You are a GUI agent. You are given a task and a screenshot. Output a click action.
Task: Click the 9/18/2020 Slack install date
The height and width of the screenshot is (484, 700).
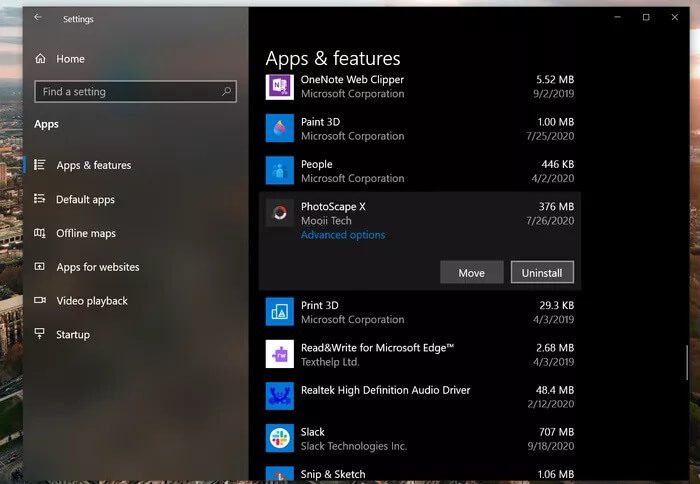click(551, 446)
